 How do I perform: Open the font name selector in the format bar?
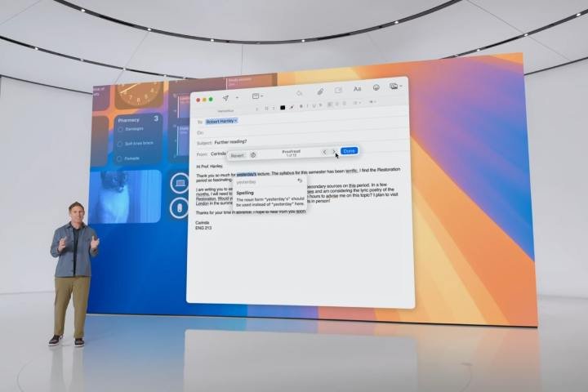(x=225, y=111)
